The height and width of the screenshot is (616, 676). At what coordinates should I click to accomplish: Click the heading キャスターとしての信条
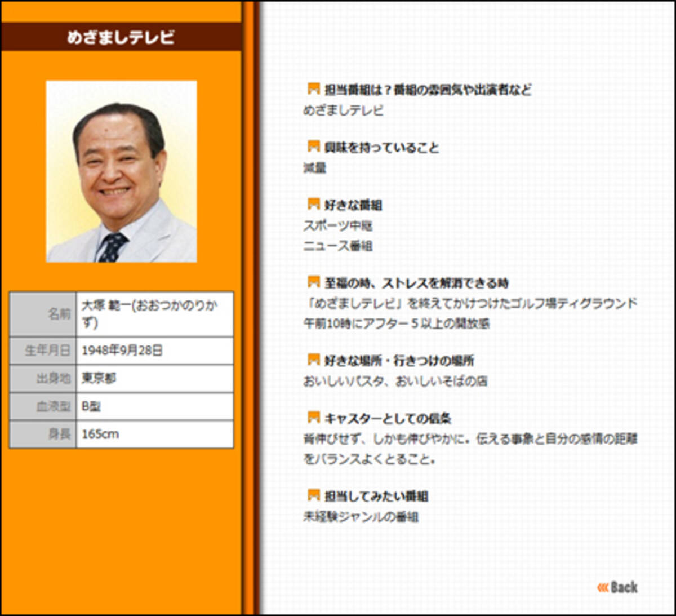tap(388, 419)
